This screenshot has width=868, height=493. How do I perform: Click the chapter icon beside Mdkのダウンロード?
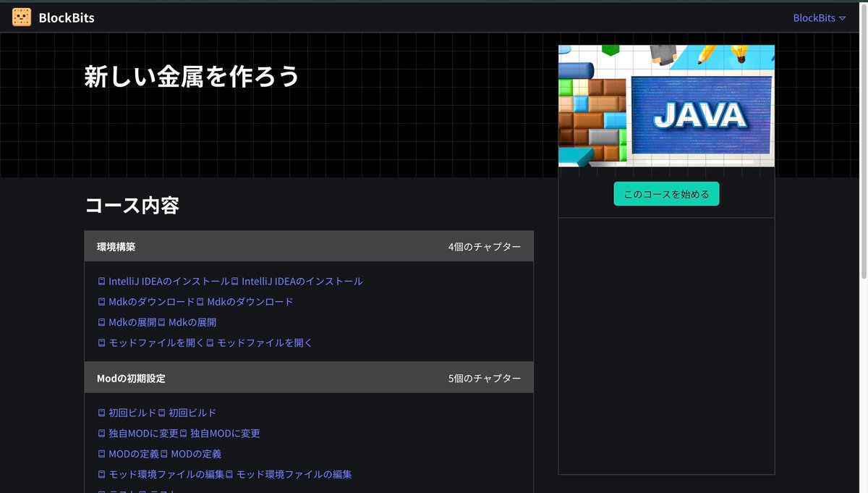pos(101,301)
